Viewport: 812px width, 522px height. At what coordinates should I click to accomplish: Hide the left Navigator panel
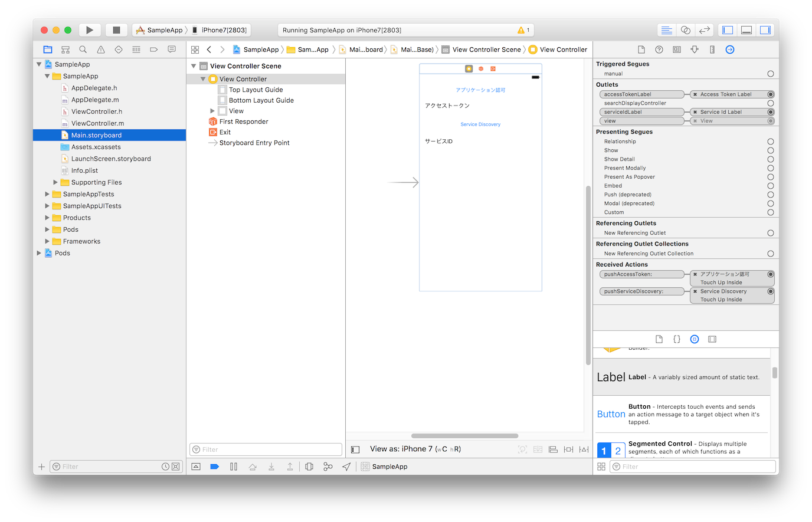tap(728, 30)
